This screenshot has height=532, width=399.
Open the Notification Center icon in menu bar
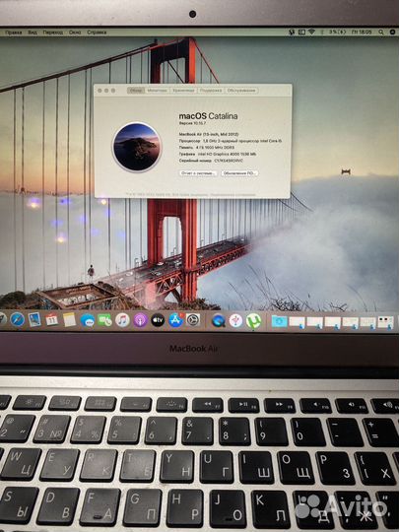(x=392, y=32)
